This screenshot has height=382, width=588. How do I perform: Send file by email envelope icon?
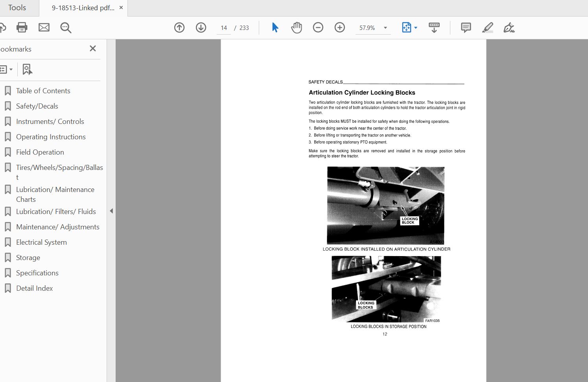tap(44, 28)
